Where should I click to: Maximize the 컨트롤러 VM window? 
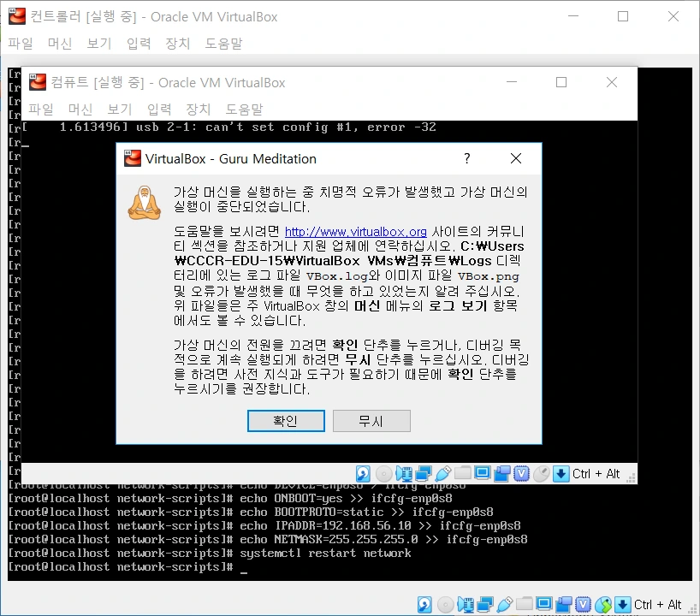tap(623, 16)
